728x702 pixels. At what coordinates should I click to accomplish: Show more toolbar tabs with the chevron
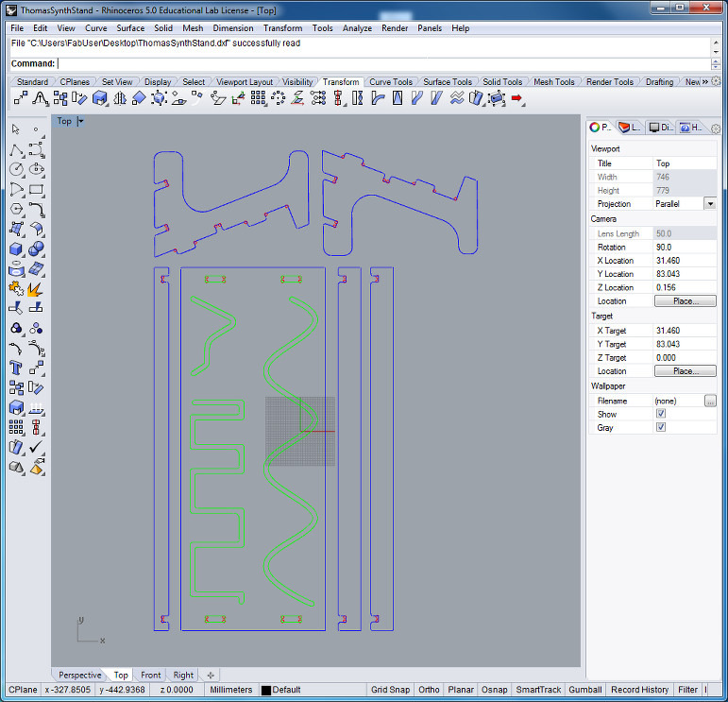tap(705, 82)
